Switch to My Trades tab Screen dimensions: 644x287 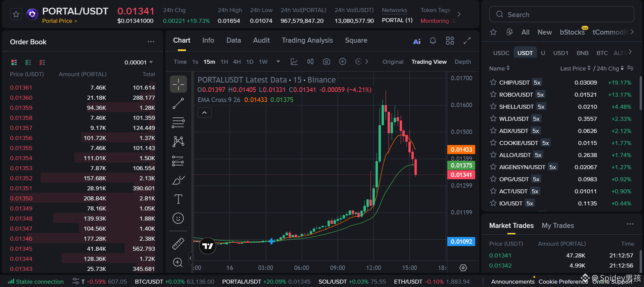pyautogui.click(x=558, y=226)
